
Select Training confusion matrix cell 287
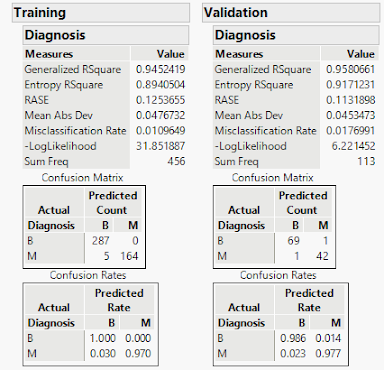(x=100, y=241)
